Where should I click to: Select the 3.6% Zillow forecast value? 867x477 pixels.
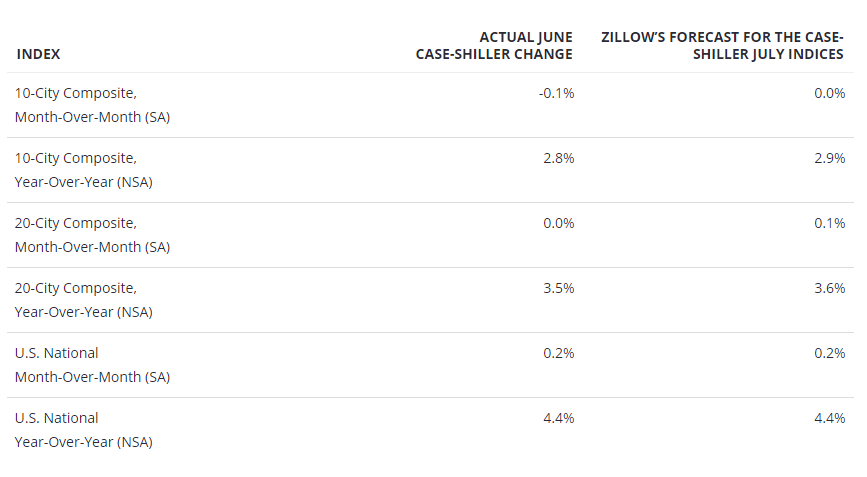click(x=829, y=288)
